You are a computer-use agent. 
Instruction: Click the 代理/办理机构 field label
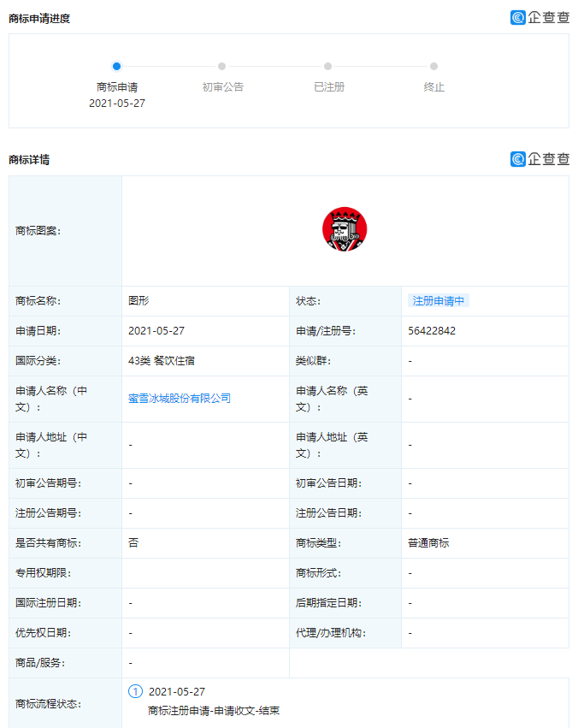(331, 633)
